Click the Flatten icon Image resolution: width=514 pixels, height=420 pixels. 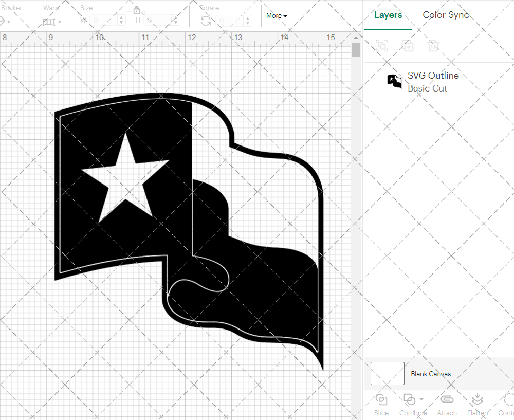[478, 399]
